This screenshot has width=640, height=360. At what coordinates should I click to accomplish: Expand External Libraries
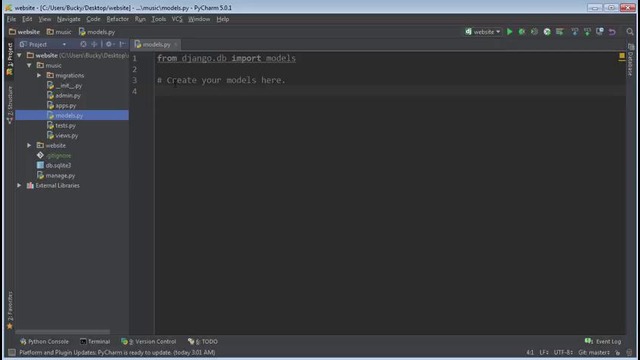(19, 185)
